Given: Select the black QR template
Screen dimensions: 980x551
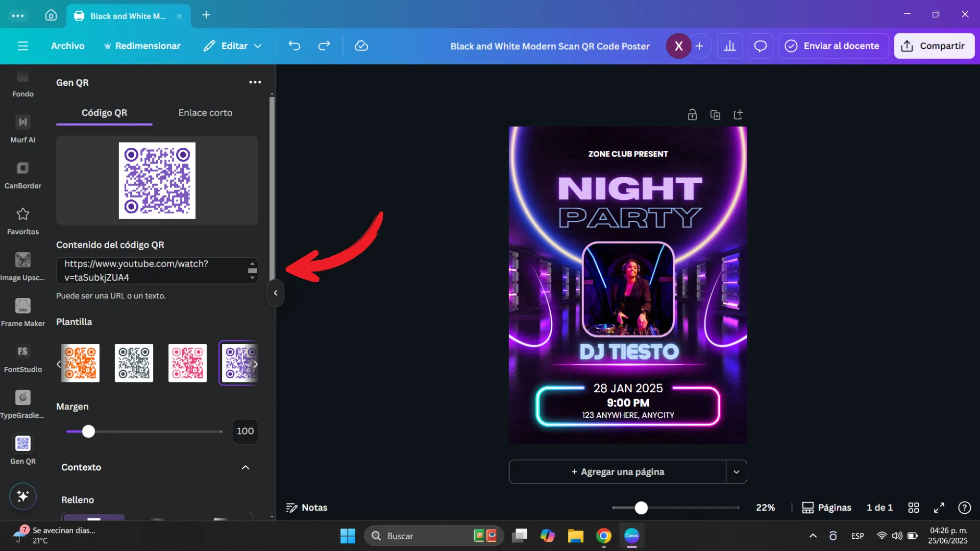Looking at the screenshot, I should (x=134, y=363).
